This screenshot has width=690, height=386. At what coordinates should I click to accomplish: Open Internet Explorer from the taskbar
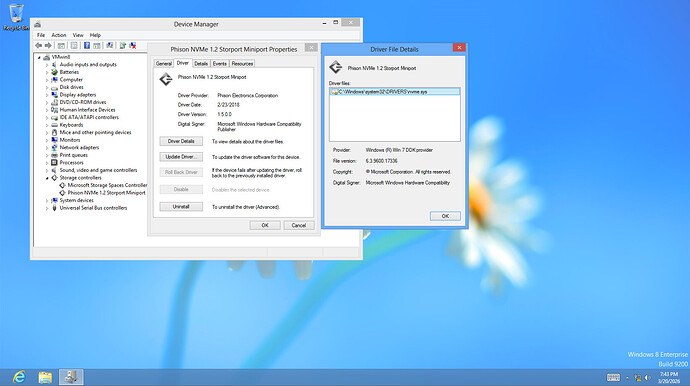[19, 377]
